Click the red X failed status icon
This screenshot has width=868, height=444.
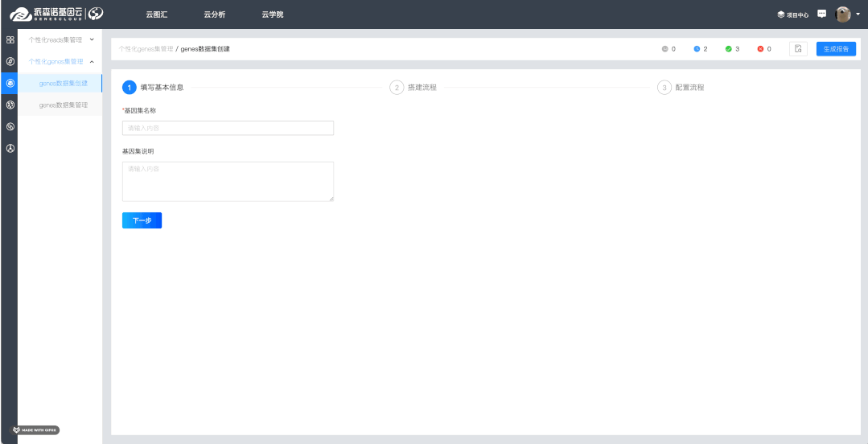[761, 49]
